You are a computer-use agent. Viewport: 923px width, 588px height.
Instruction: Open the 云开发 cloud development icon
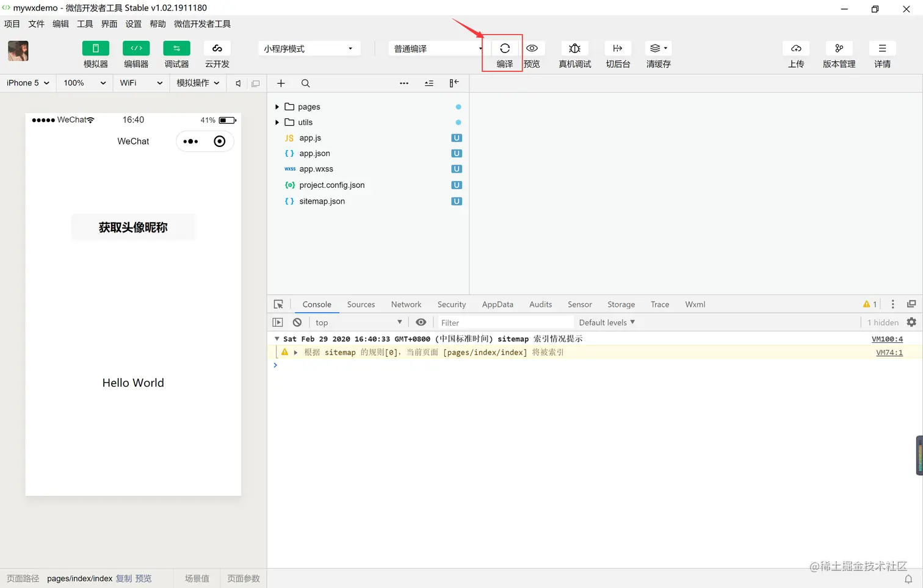(x=217, y=48)
